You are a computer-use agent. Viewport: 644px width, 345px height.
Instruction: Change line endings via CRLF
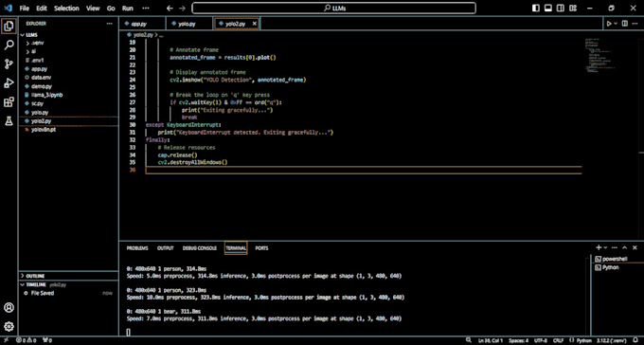[558, 340]
